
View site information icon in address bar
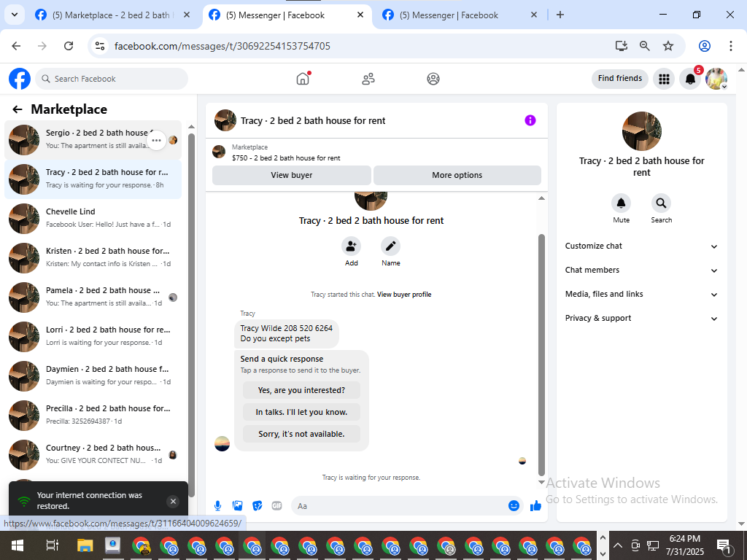click(x=99, y=46)
